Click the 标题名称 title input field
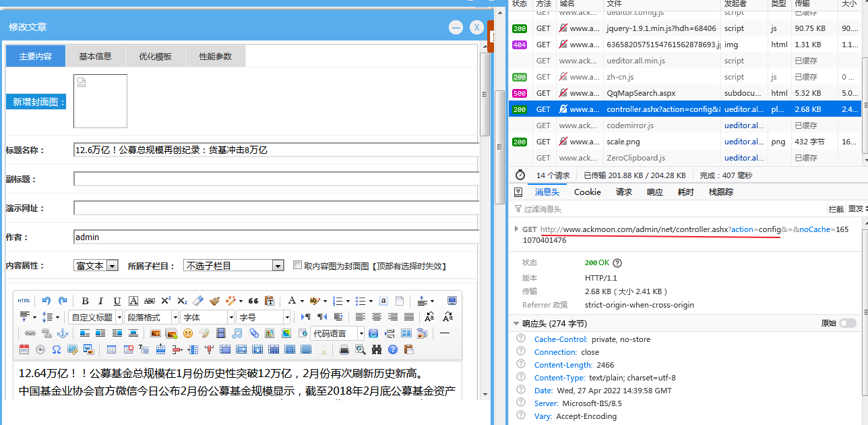This screenshot has height=425, width=868. click(x=276, y=150)
